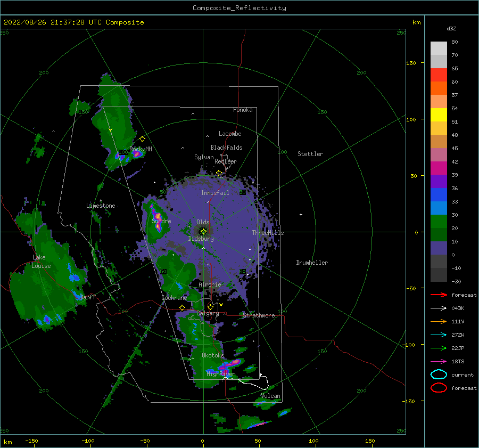Click the Olds city label
This screenshot has width=479, height=448.
(203, 222)
